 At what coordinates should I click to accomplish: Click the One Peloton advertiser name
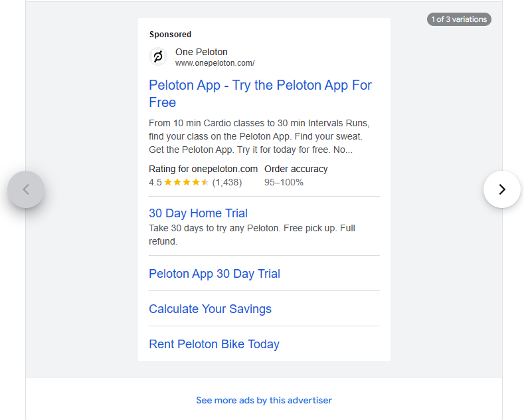[x=201, y=52]
